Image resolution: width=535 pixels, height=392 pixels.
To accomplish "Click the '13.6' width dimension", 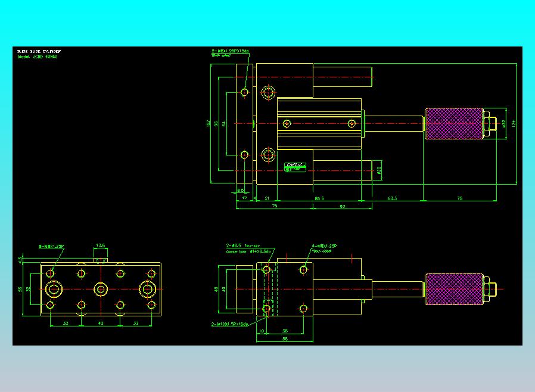I will 100,245.
